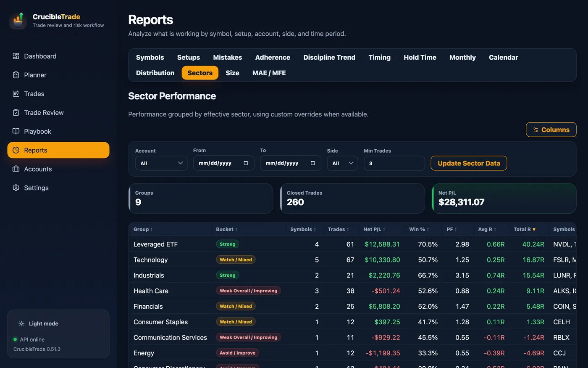Sort by the Trades column header
588x368 pixels.
[339, 229]
